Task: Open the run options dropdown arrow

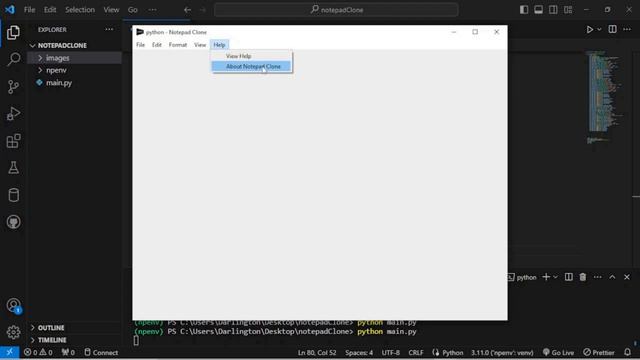Action: 599,29
